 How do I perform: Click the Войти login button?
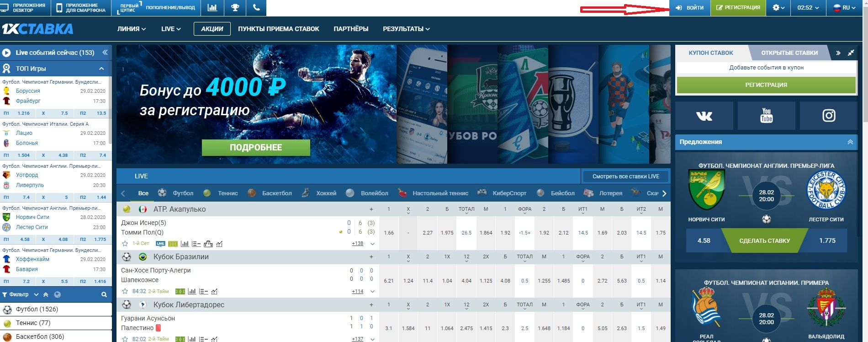[690, 8]
